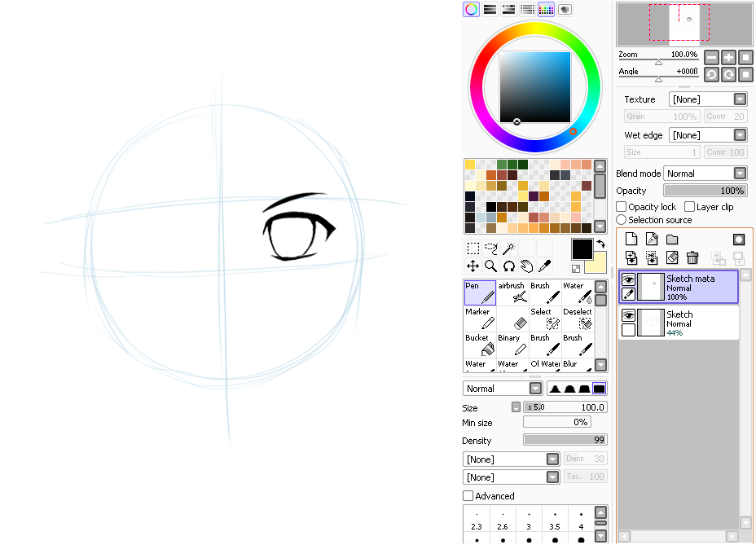Click the Sketch mata layer thumbnail
The width and height of the screenshot is (756, 545).
pos(651,287)
